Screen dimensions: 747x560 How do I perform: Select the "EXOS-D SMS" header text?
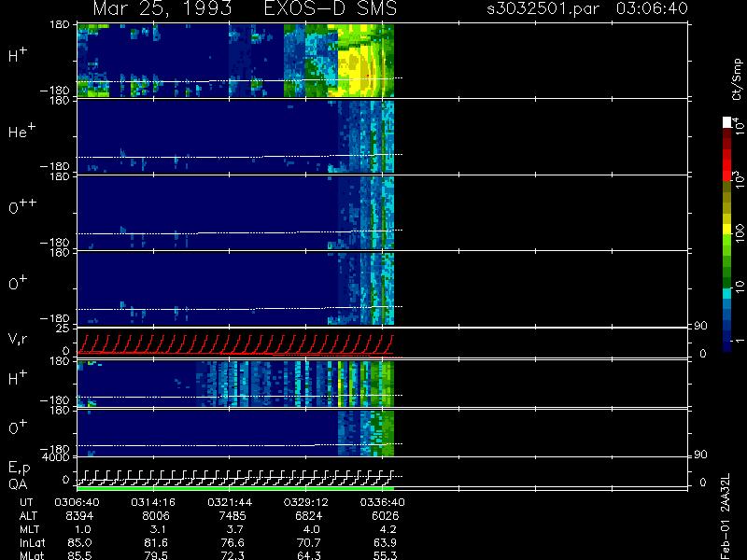click(x=330, y=8)
